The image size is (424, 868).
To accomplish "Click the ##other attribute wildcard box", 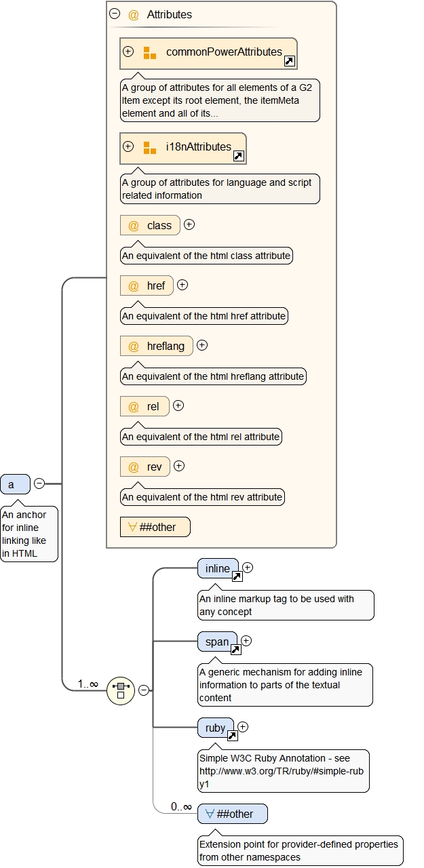I will coord(155,527).
